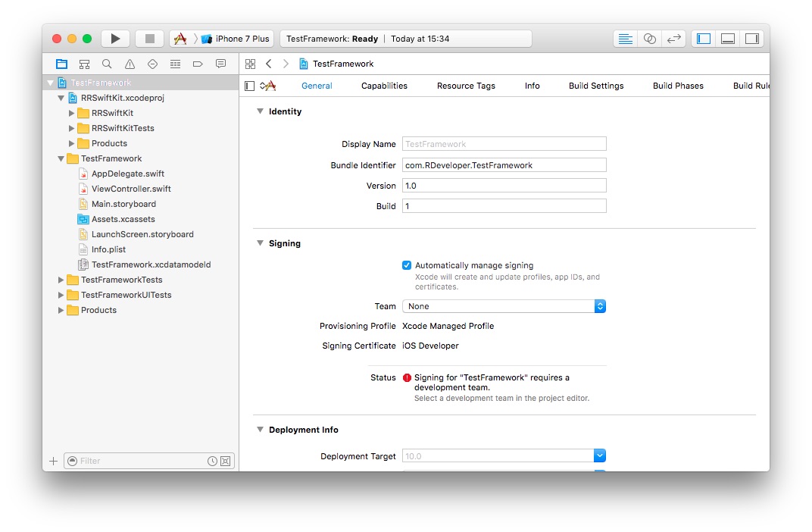Open the Breakpoint navigator
The width and height of the screenshot is (812, 532).
(198, 64)
